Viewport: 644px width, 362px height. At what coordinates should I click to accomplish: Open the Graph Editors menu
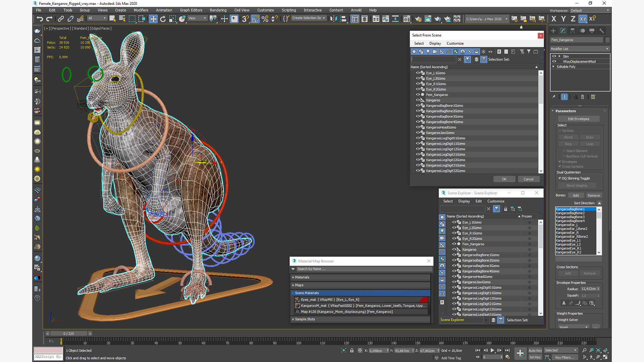coord(191,10)
